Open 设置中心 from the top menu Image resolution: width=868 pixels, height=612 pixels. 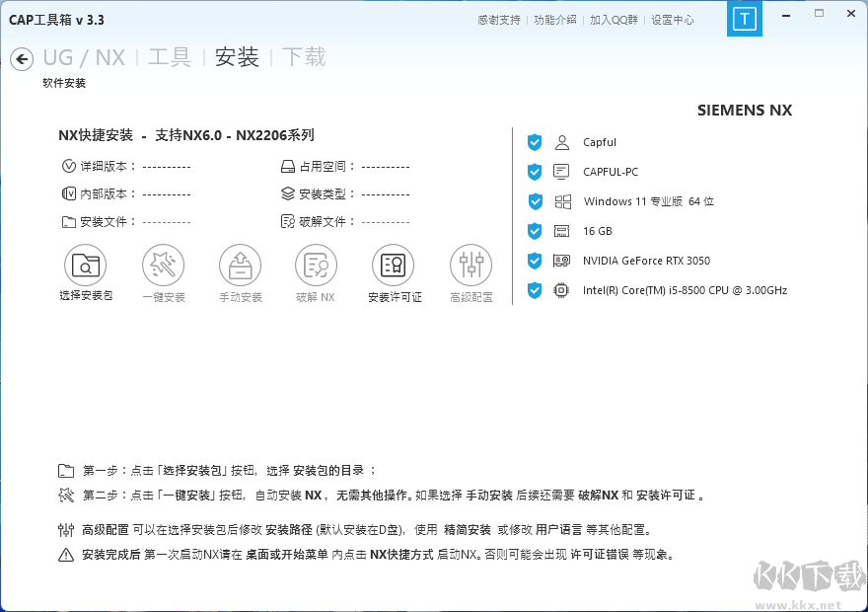tap(673, 19)
